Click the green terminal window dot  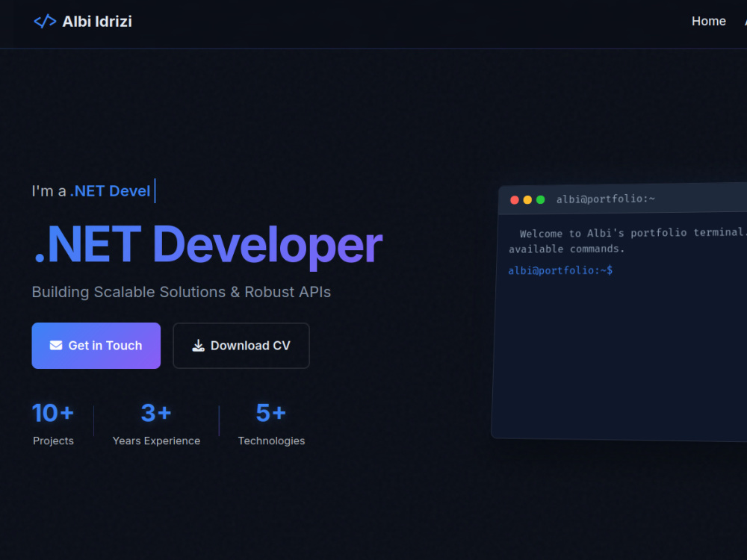[540, 199]
